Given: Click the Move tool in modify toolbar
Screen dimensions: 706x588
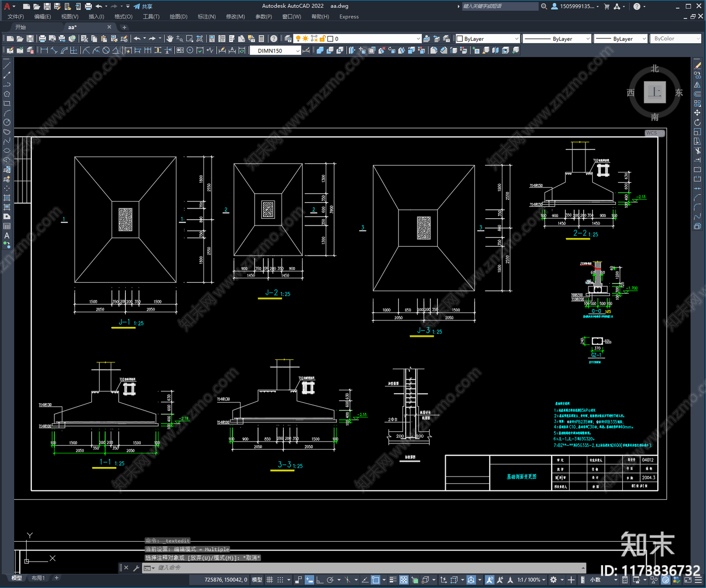Looking at the screenshot, I should click(x=697, y=113).
